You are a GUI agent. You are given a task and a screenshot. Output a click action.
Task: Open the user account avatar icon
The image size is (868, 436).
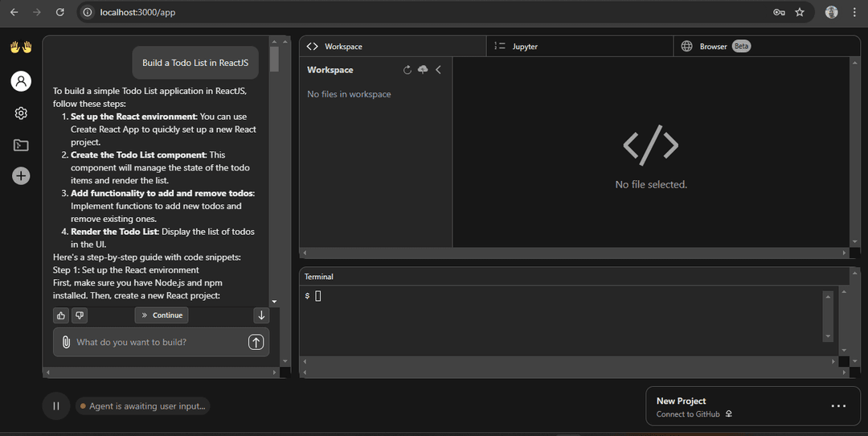21,81
